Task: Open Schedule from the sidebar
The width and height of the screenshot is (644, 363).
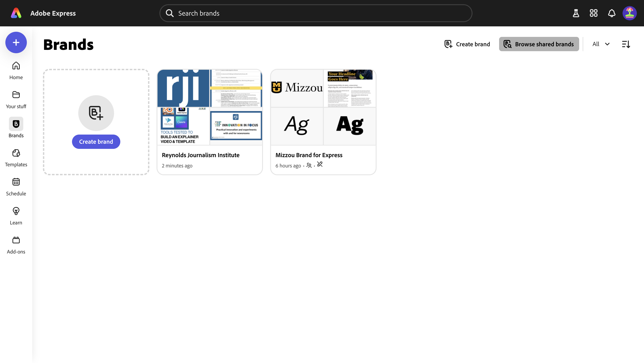Action: (x=16, y=187)
